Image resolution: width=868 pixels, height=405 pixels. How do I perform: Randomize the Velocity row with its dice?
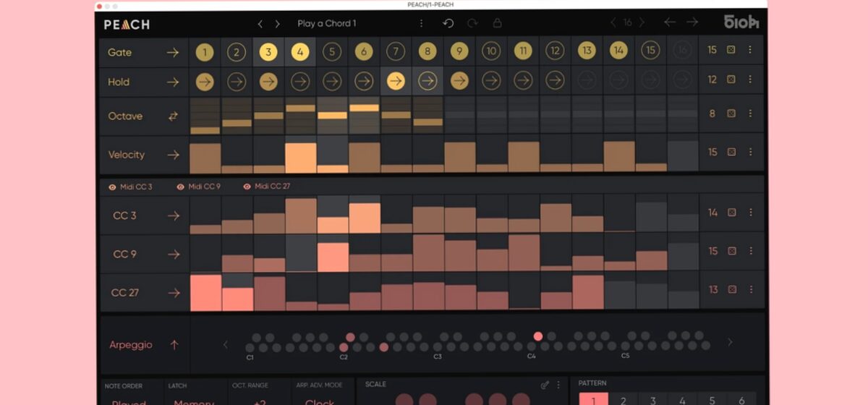[x=731, y=152]
